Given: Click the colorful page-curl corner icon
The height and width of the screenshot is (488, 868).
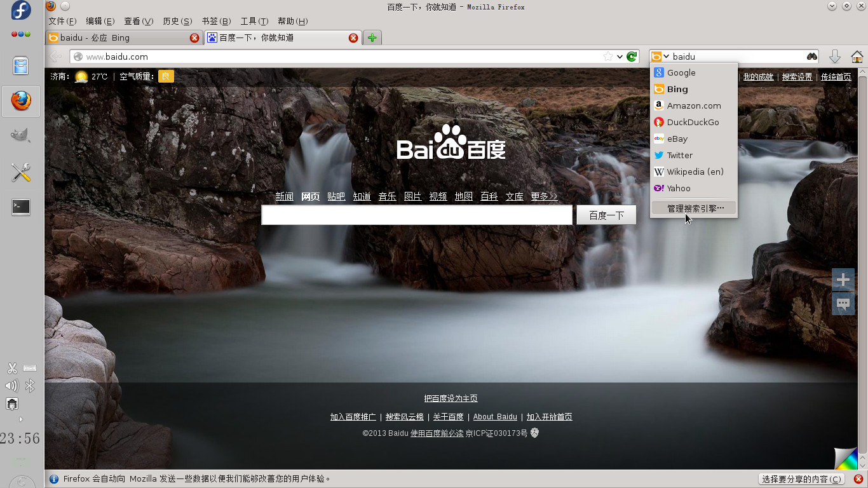Looking at the screenshot, I should pos(846,459).
